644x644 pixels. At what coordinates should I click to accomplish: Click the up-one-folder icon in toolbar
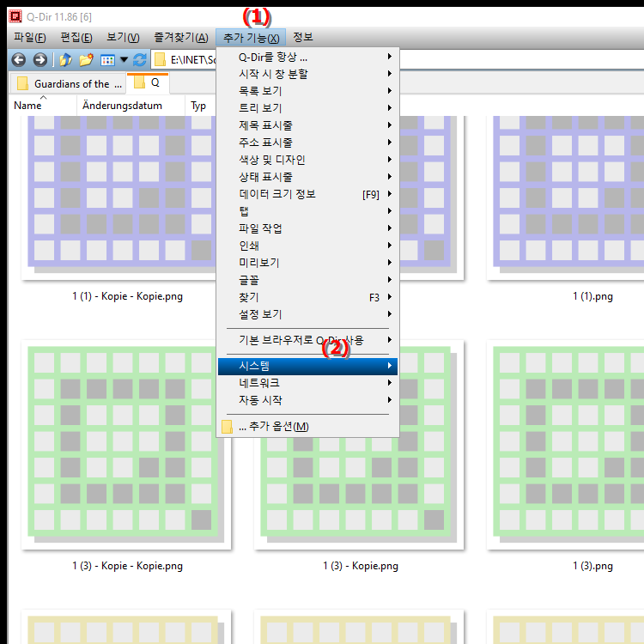[x=66, y=60]
